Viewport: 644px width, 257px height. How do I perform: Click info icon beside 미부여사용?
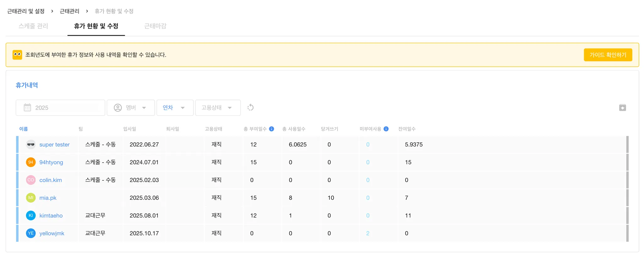386,129
